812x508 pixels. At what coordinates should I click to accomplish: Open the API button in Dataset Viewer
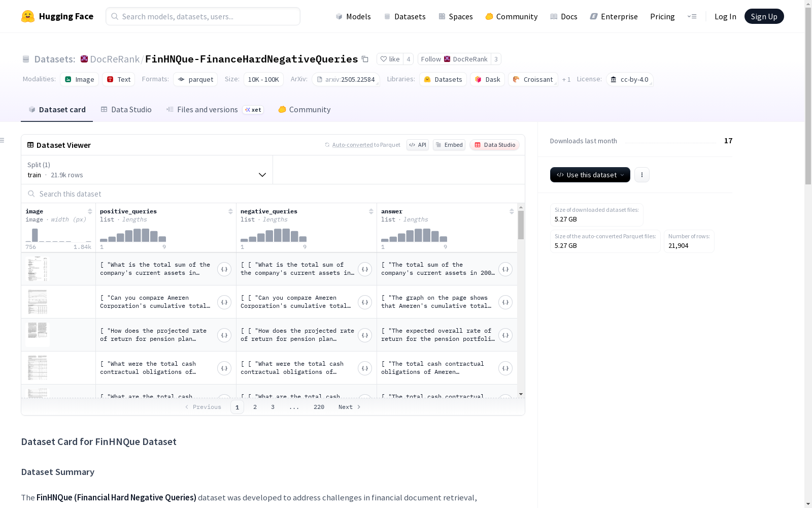click(x=418, y=145)
